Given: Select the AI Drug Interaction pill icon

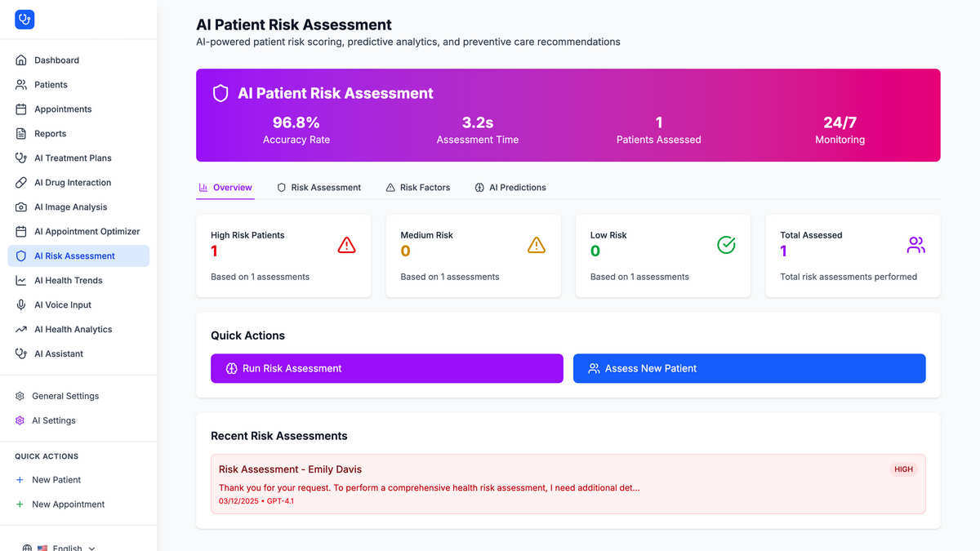Looking at the screenshot, I should 21,183.
